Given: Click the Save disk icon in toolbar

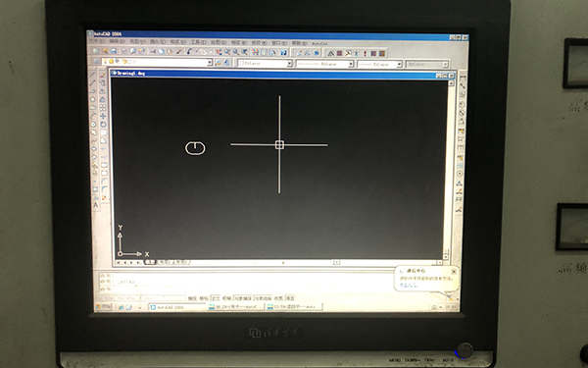Looking at the screenshot, I should [114, 51].
